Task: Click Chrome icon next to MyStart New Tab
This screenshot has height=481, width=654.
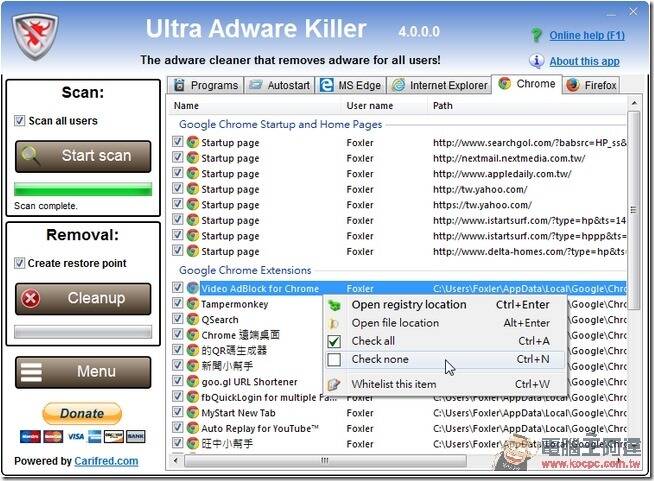Action: coord(192,413)
